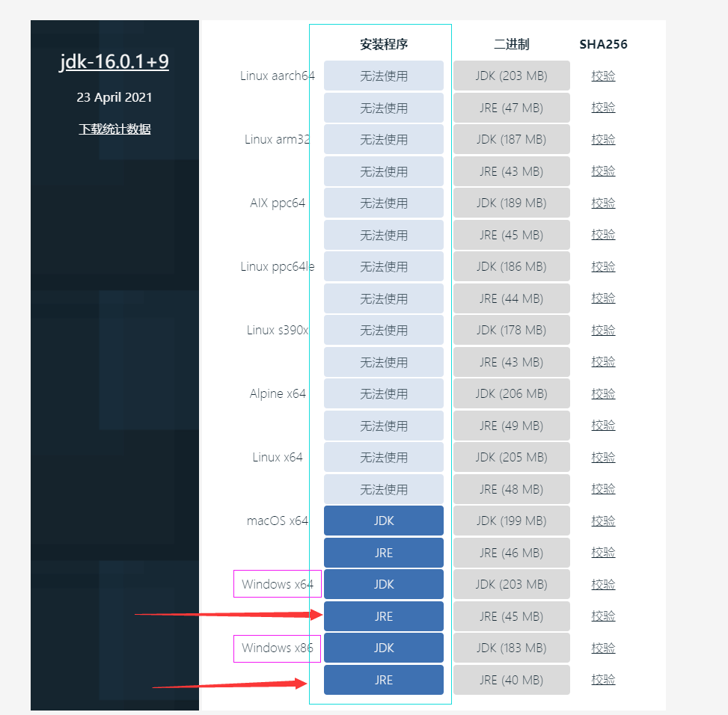The image size is (728, 715).
Task: Download JDK (186 MB) binary
Action: (512, 266)
